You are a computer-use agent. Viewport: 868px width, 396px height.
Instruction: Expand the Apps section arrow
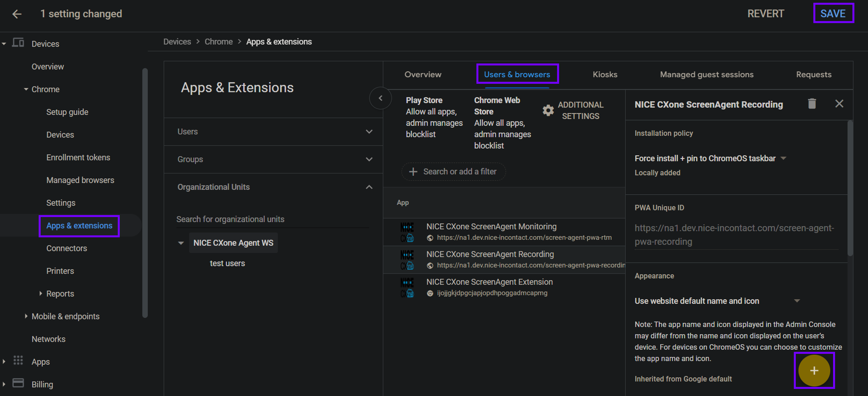tap(4, 361)
